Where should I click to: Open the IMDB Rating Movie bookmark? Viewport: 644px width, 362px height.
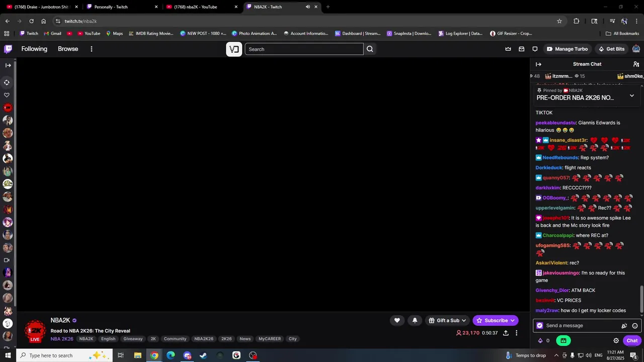(151, 33)
